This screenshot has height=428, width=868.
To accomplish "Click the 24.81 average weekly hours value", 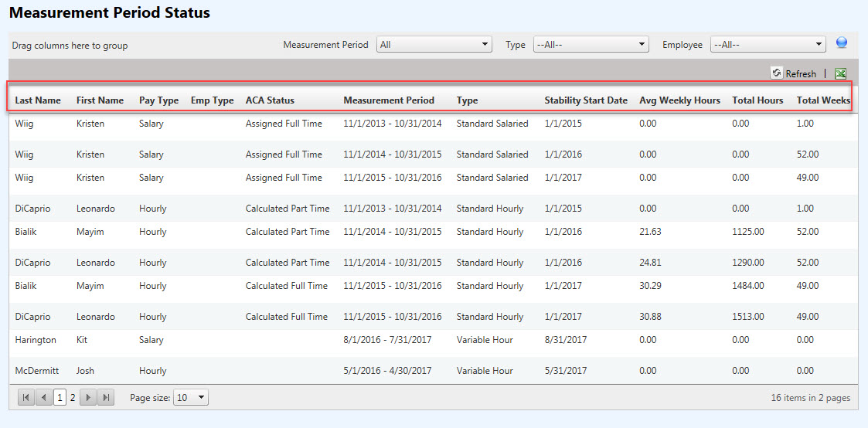I will coord(650,263).
